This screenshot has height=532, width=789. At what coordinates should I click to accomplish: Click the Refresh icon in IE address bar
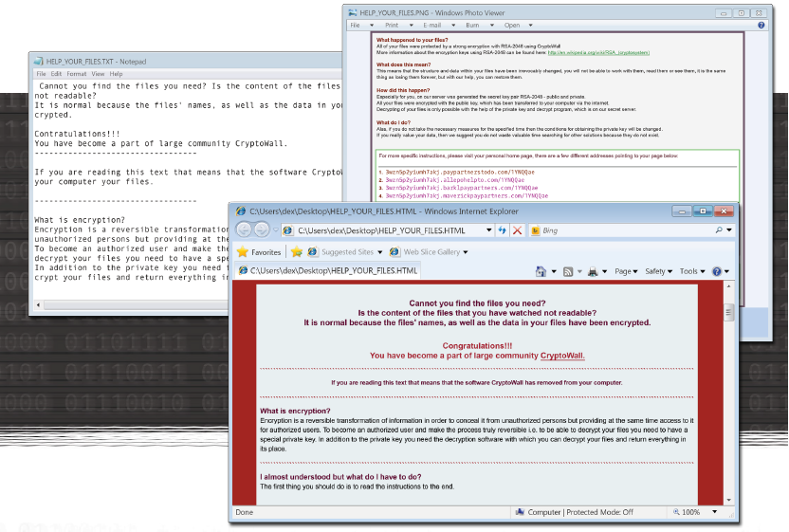pos(502,230)
